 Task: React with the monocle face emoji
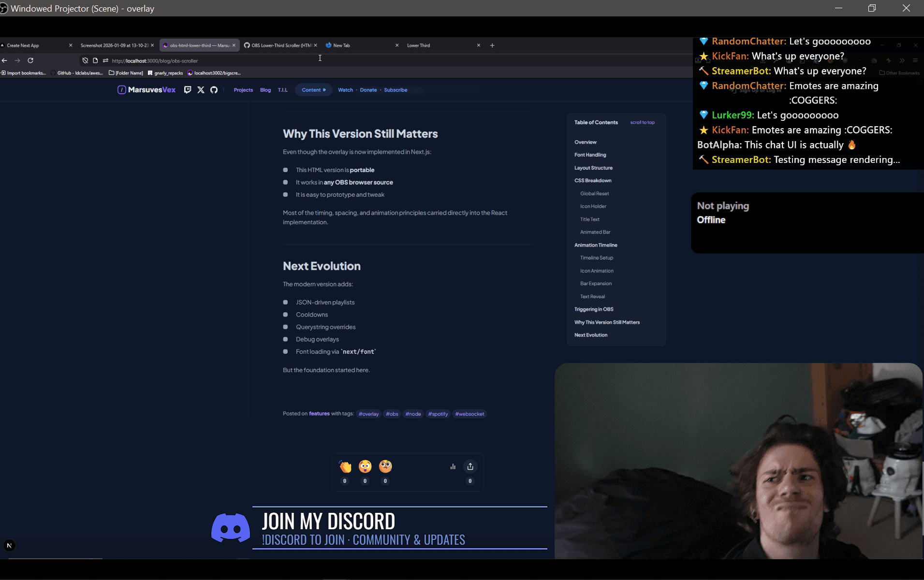tap(385, 466)
